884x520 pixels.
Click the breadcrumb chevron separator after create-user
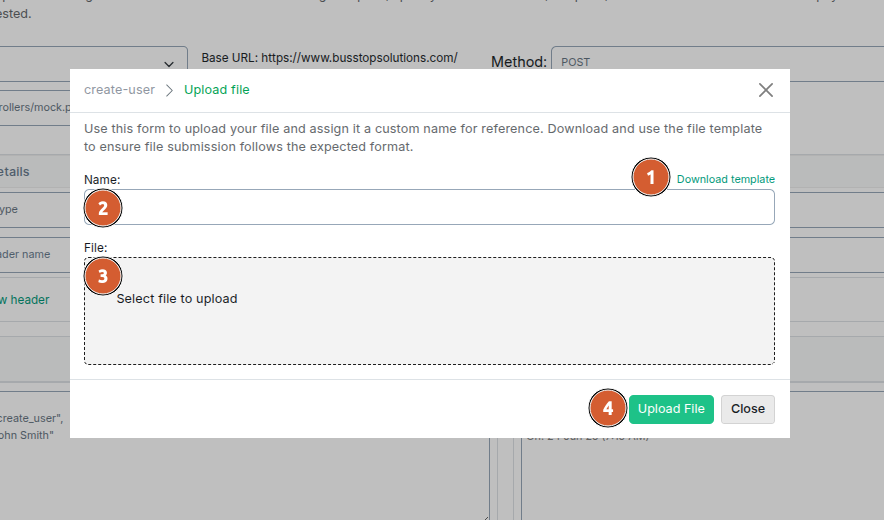(x=169, y=90)
